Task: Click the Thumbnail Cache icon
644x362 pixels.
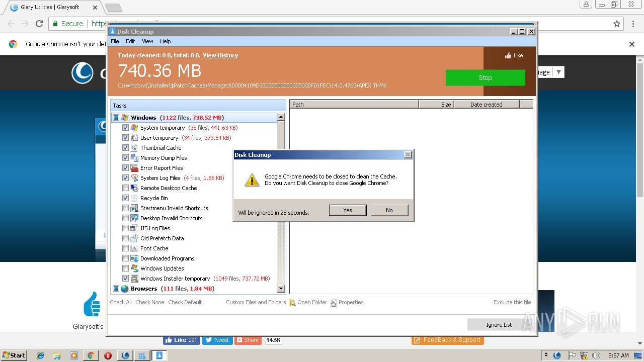Action: point(134,148)
